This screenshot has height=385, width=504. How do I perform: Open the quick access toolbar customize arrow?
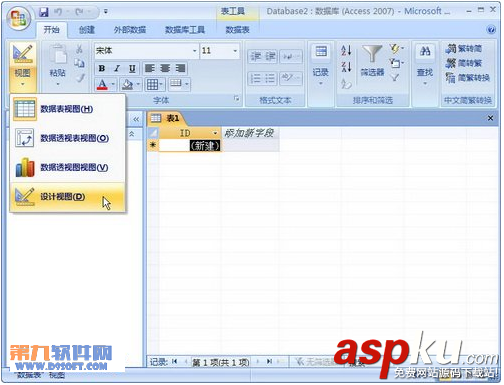[x=105, y=12]
